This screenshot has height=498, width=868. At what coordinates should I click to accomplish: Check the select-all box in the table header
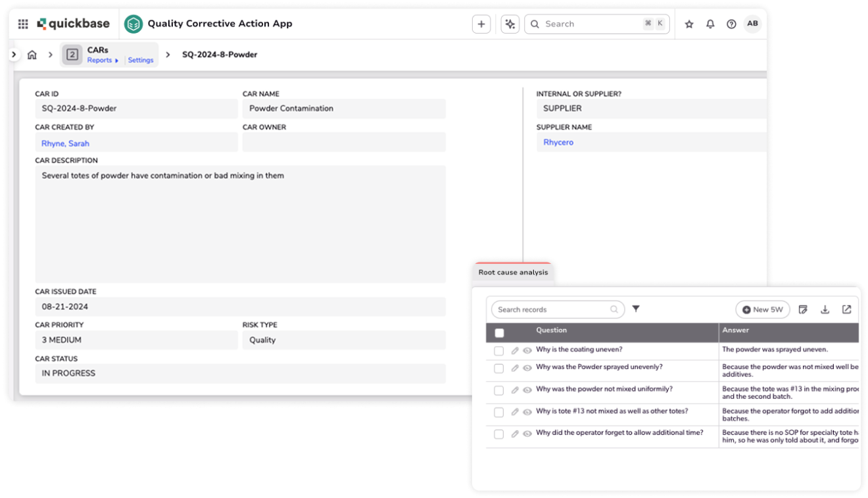pyautogui.click(x=498, y=333)
